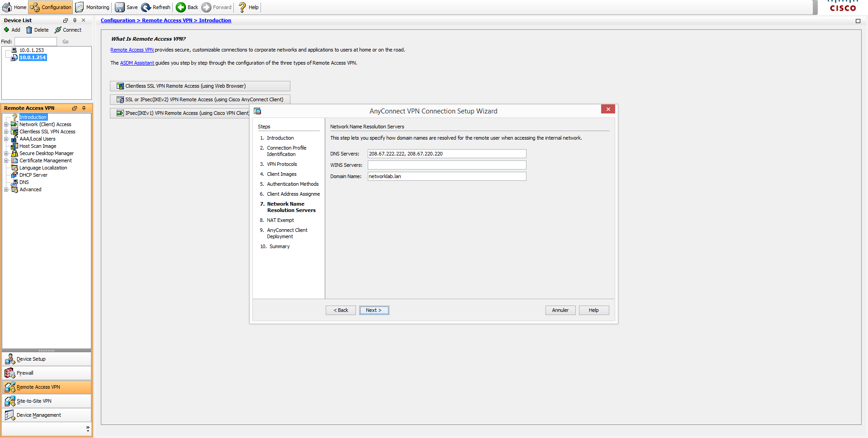The width and height of the screenshot is (868, 438).
Task: Select device 10.0.1.254 in list
Action: point(32,57)
